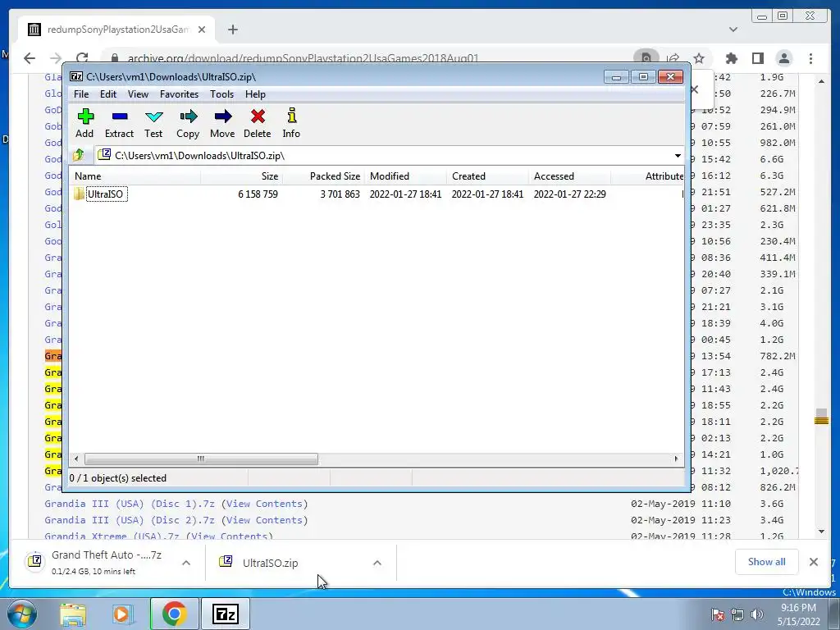
Task: Open View Contents link for Grandia III Disc 2
Action: tap(265, 520)
